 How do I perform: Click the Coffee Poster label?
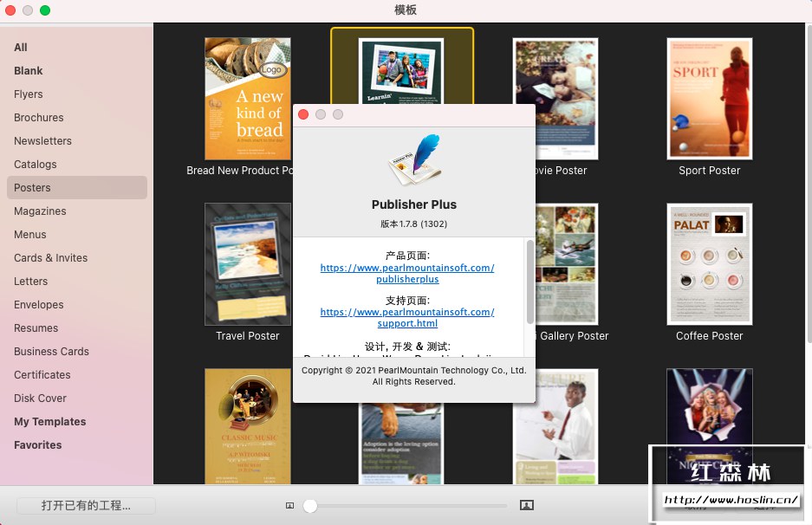(x=710, y=336)
